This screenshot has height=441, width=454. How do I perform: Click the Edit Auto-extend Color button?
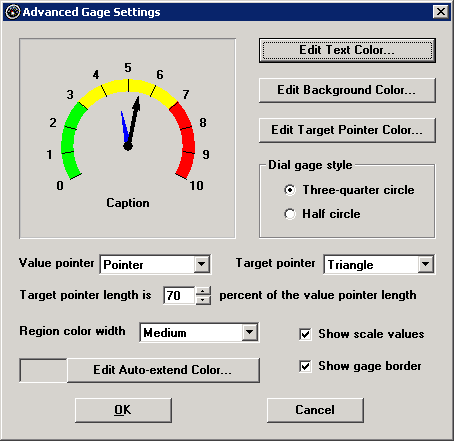(x=163, y=370)
